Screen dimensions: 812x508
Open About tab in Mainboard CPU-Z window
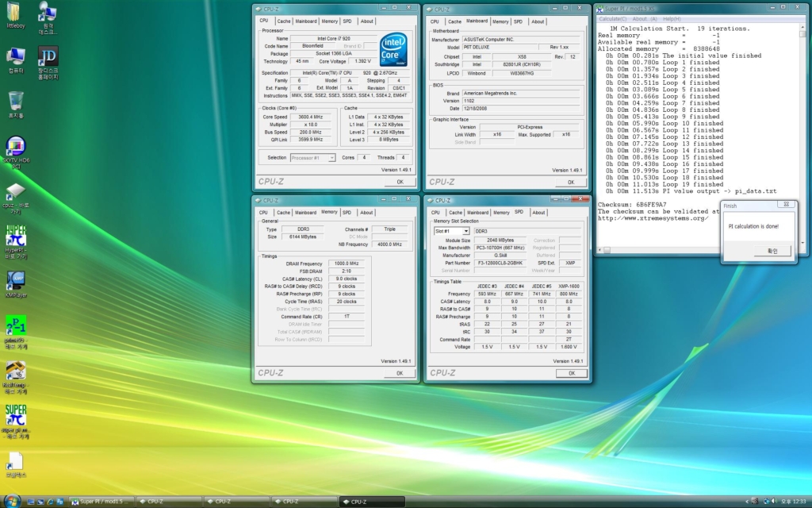click(538, 21)
